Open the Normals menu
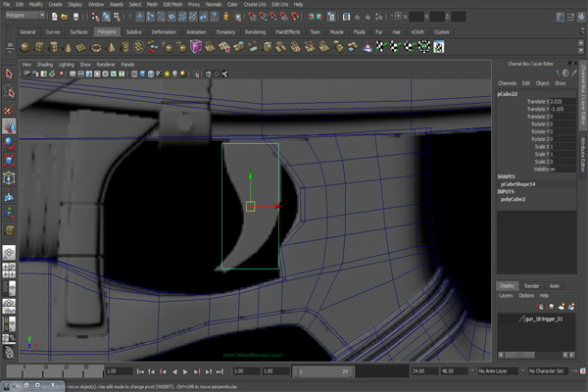588x392 pixels. 214,5
